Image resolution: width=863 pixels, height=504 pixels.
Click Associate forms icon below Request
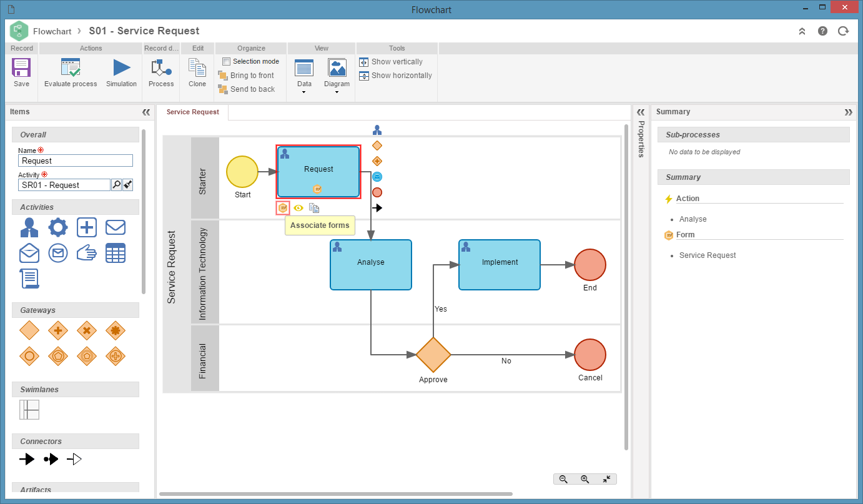tap(283, 208)
